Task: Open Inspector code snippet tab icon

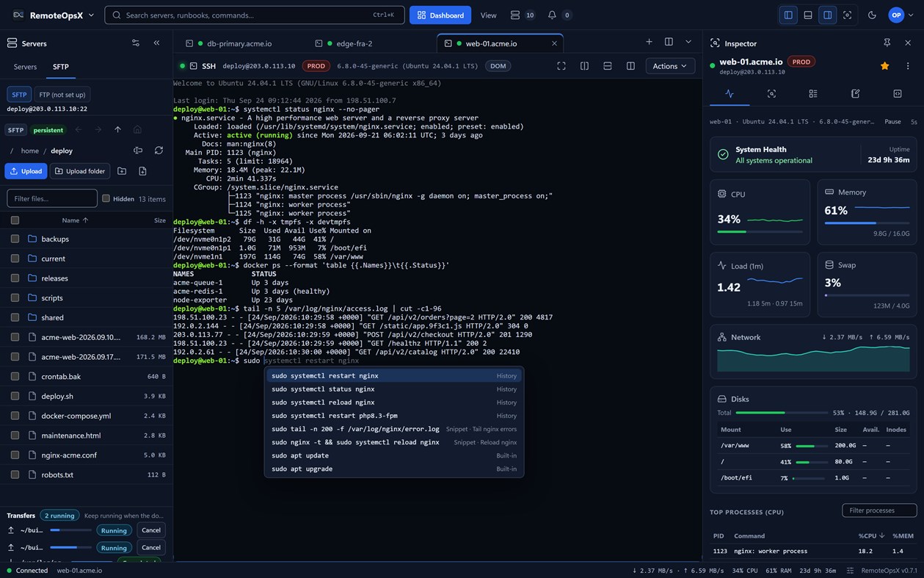Action: pos(898,94)
